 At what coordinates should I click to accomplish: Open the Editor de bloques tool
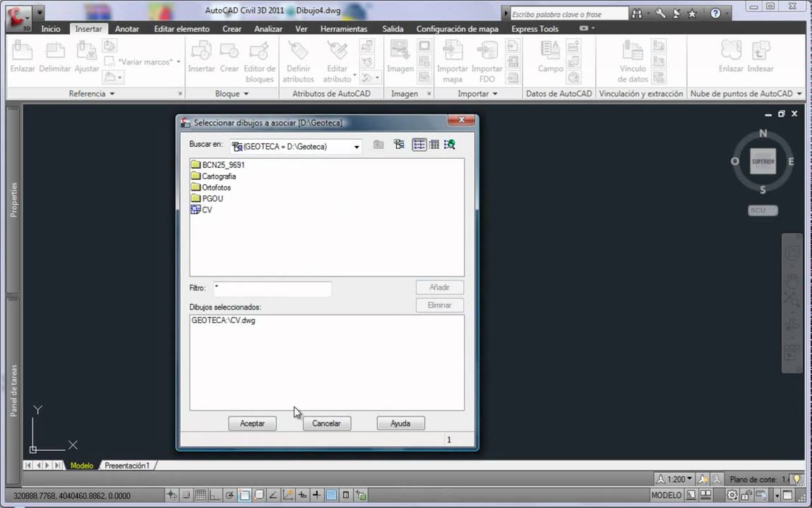[x=259, y=62]
